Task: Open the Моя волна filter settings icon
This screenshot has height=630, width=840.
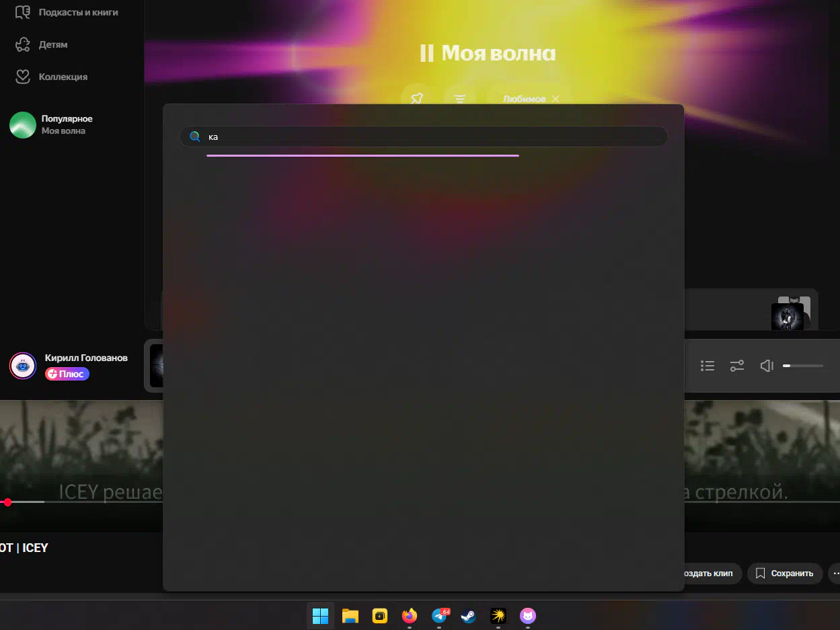Action: 460,99
